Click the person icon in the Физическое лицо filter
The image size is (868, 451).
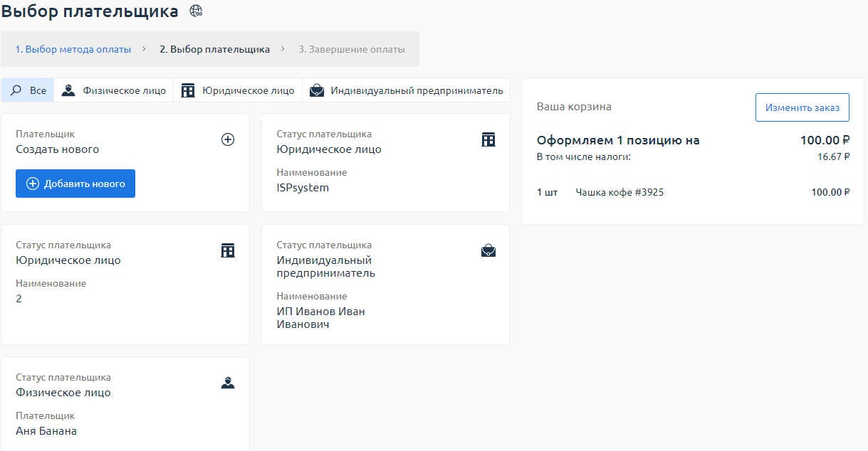coord(68,91)
